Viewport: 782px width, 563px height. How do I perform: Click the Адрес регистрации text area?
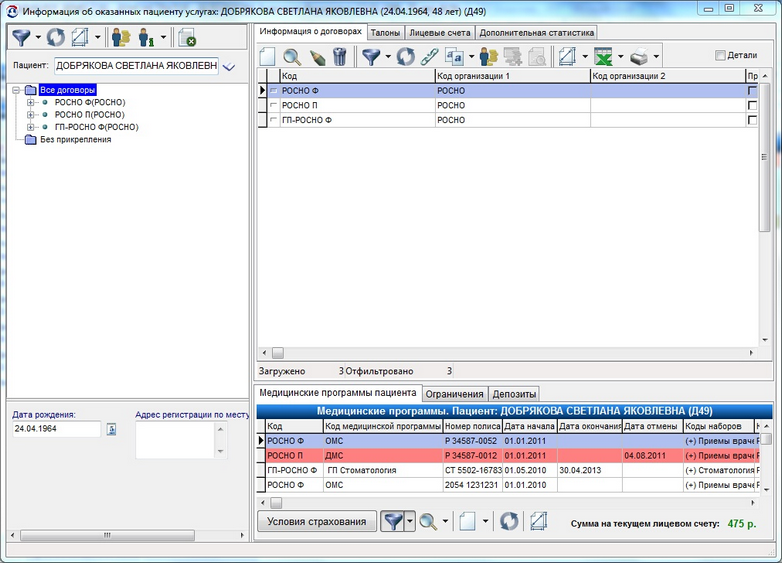[x=176, y=440]
